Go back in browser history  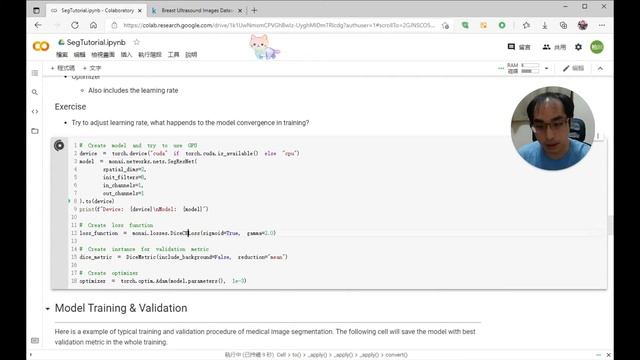pos(38,25)
